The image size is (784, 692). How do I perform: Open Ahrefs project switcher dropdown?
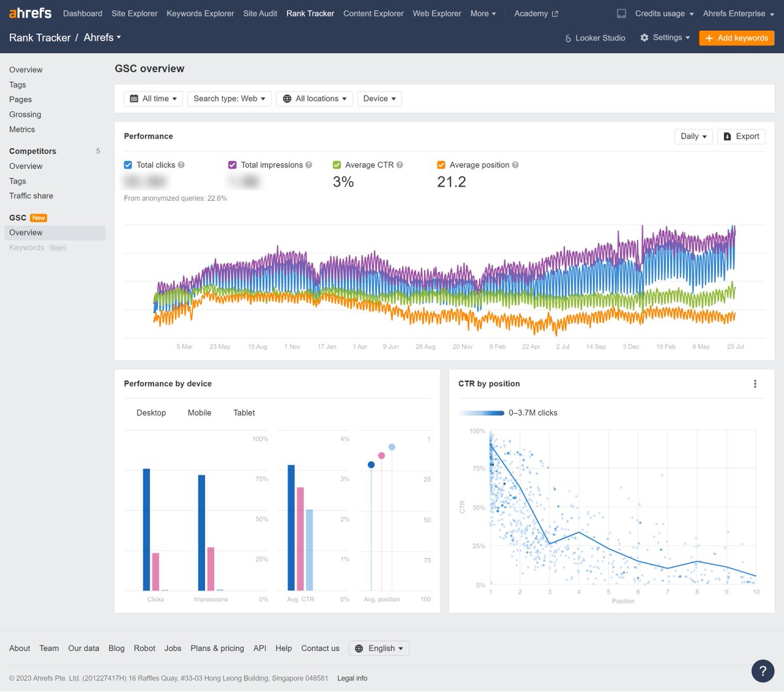pos(103,37)
